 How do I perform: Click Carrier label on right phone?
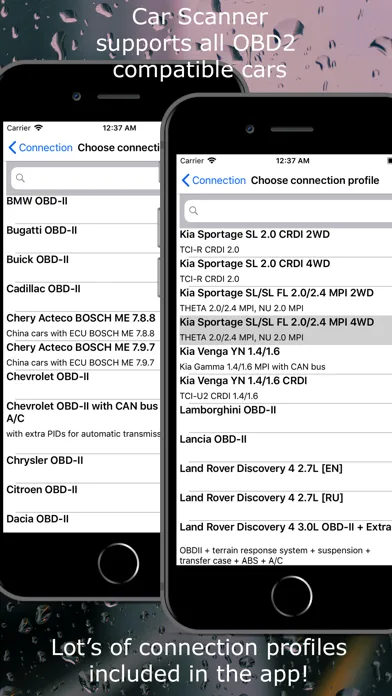tap(192, 161)
